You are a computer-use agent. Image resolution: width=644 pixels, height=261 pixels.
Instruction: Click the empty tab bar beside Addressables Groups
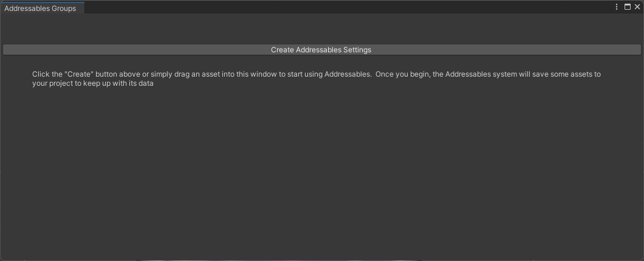346,8
